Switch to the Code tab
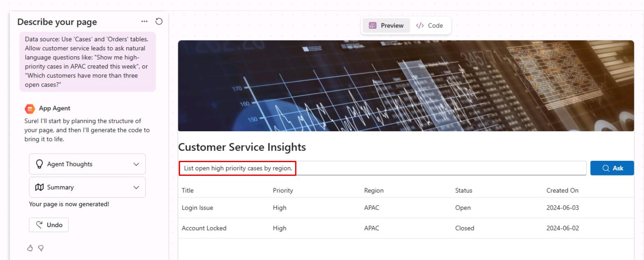 point(429,25)
